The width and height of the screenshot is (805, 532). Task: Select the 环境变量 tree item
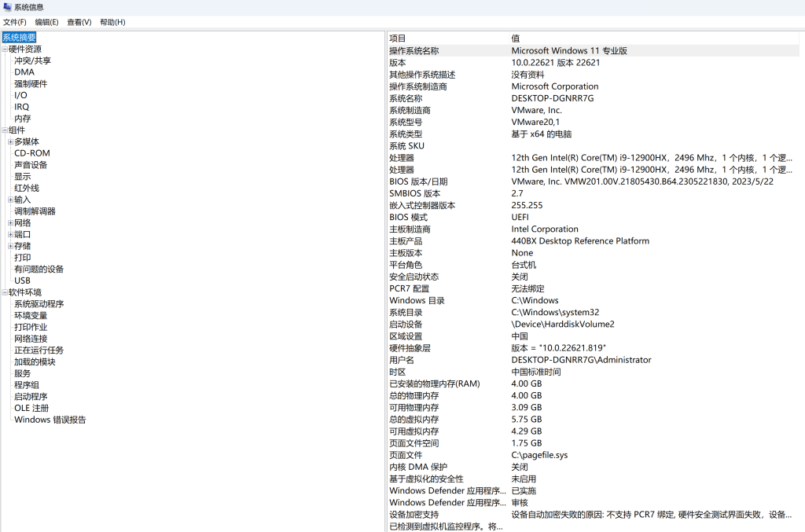click(x=31, y=315)
